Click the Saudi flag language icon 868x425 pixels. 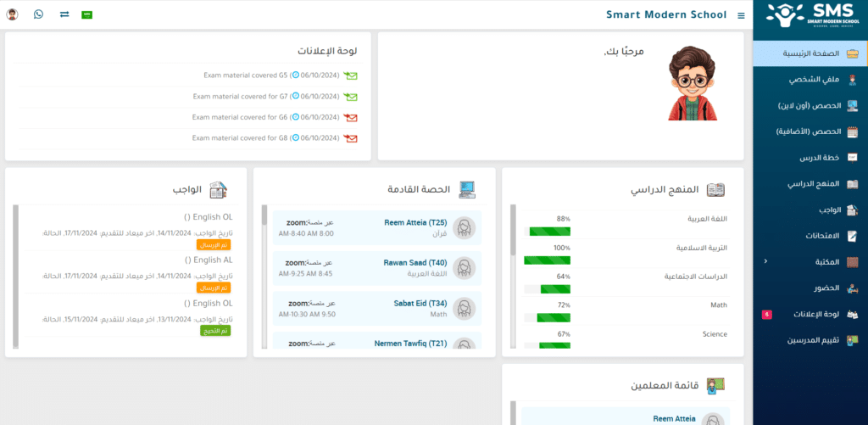[86, 14]
